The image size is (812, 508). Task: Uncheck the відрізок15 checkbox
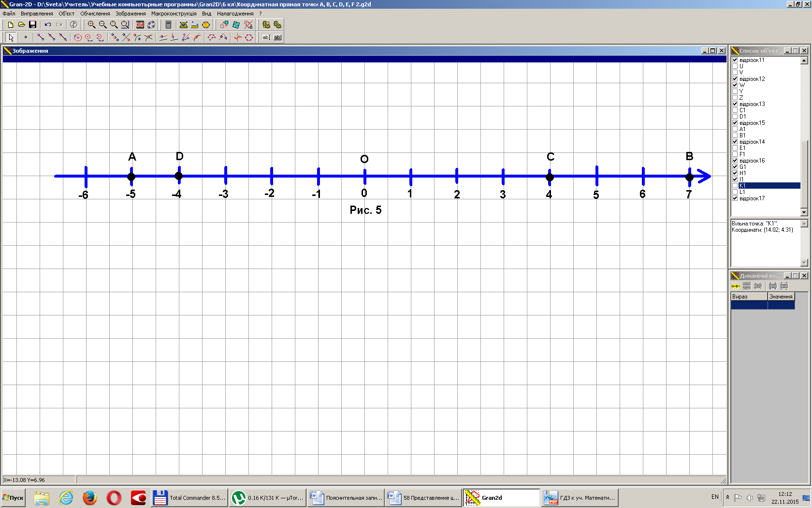pyautogui.click(x=735, y=123)
